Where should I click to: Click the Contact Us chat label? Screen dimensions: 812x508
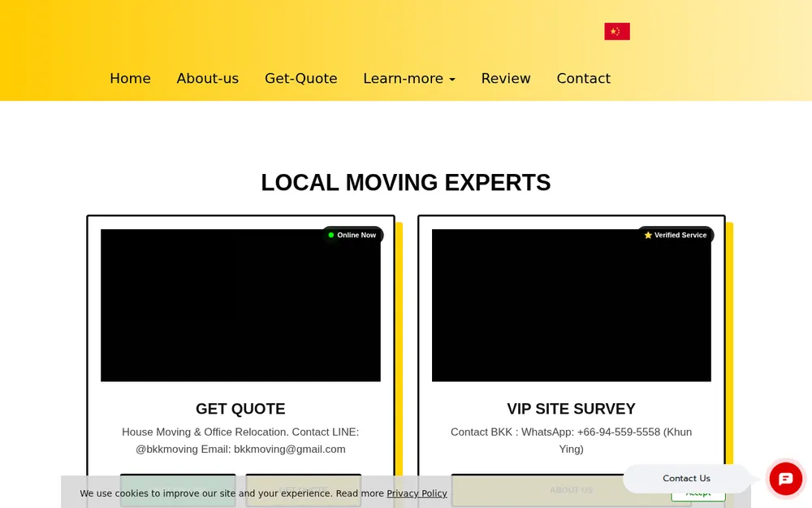(686, 479)
